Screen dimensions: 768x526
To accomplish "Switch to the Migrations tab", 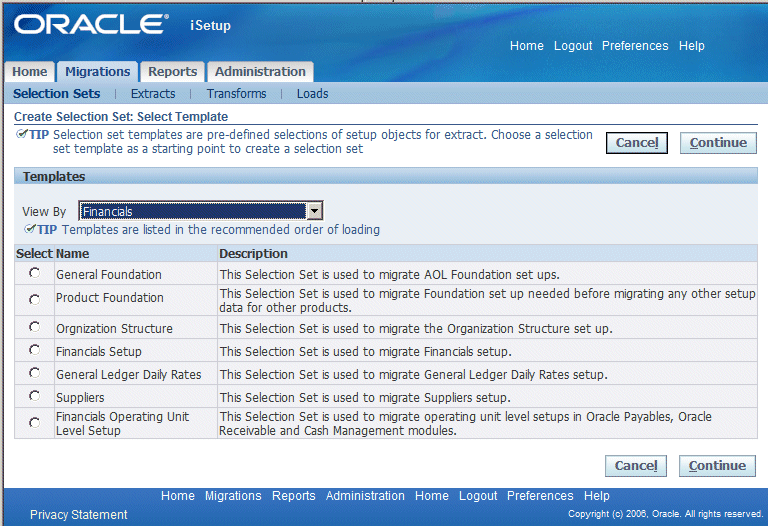I will pyautogui.click(x=97, y=72).
